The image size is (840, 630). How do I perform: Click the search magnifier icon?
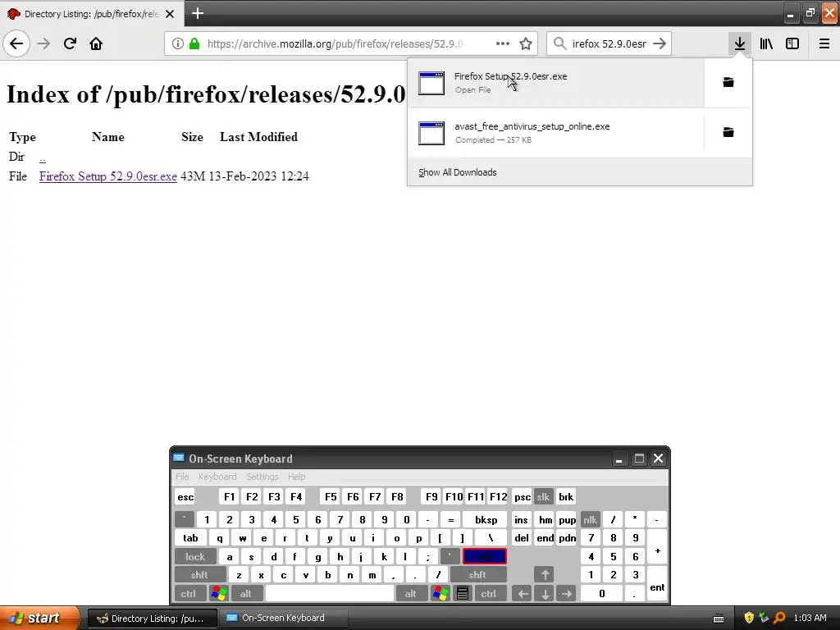(x=559, y=43)
